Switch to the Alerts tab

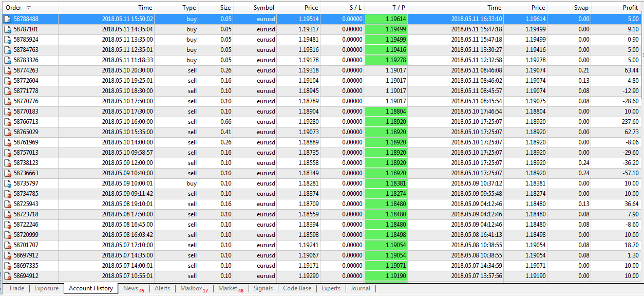pyautogui.click(x=162, y=288)
